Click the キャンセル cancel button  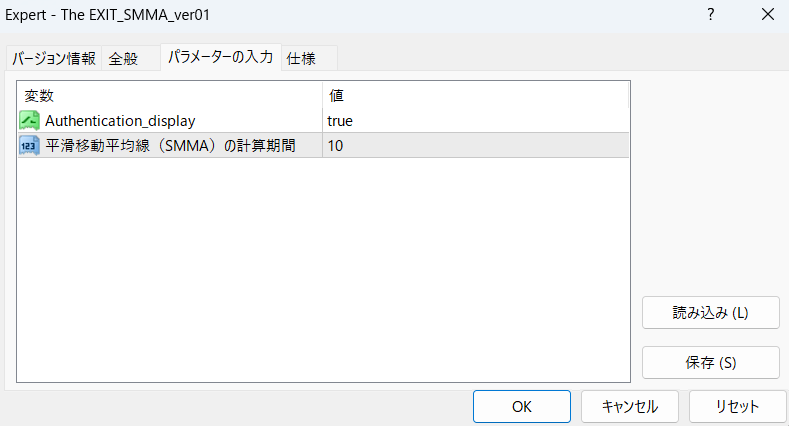pyautogui.click(x=630, y=407)
